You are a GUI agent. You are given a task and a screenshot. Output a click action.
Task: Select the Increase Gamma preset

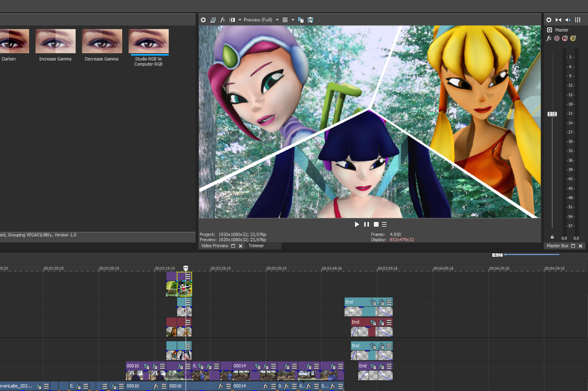[56, 41]
